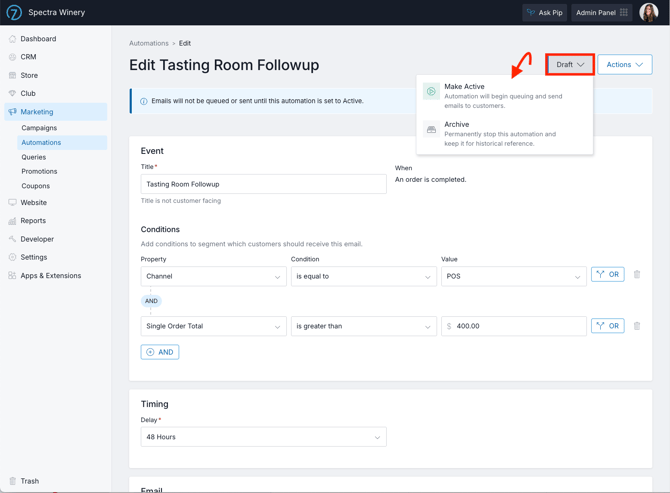Click the Developer wrench icon

coord(12,239)
